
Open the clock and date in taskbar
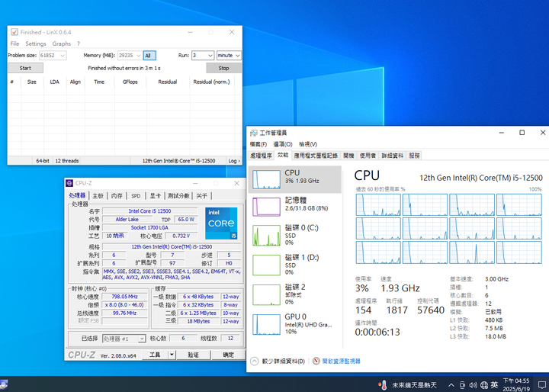click(516, 384)
